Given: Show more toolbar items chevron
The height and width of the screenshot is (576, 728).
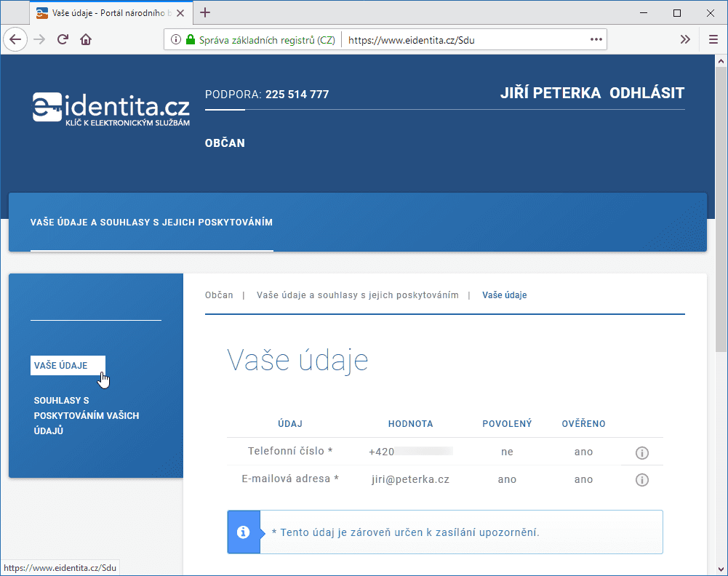Looking at the screenshot, I should (x=685, y=39).
